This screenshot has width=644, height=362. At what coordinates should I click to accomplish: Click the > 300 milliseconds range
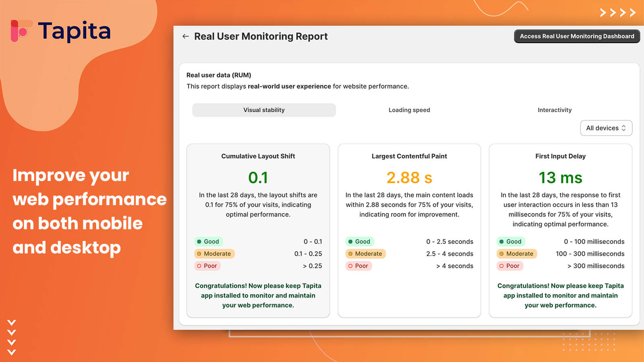click(x=596, y=265)
